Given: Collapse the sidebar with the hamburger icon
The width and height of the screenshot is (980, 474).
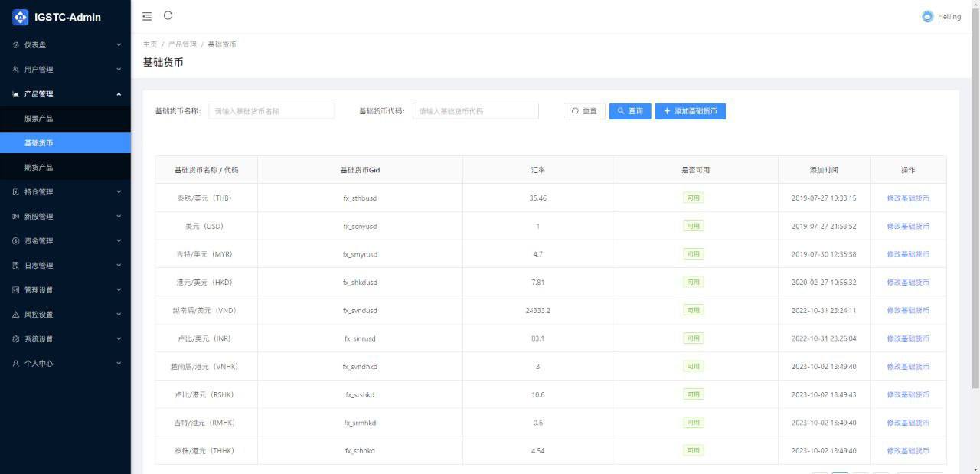Looking at the screenshot, I should tap(146, 15).
